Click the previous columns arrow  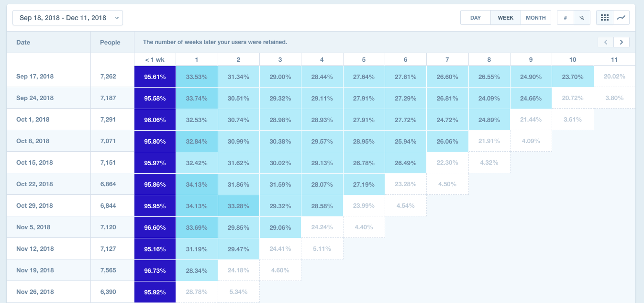pos(606,42)
